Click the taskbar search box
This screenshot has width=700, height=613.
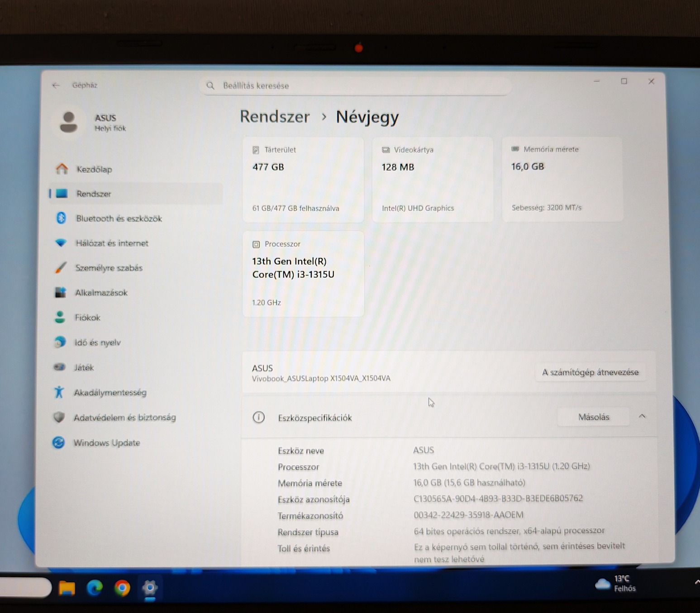tap(25, 587)
